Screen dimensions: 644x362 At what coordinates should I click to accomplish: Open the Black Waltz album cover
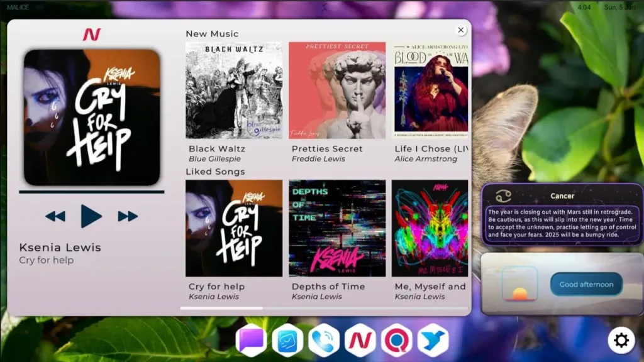tap(234, 90)
